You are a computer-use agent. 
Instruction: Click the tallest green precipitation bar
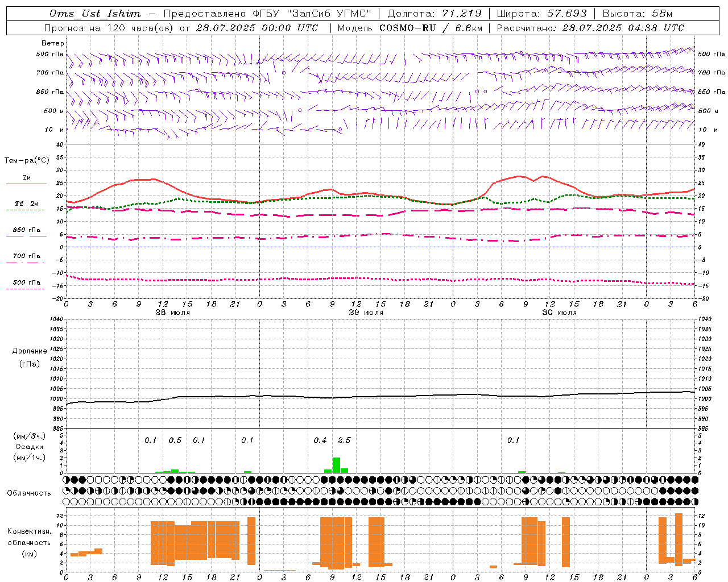click(x=336, y=465)
